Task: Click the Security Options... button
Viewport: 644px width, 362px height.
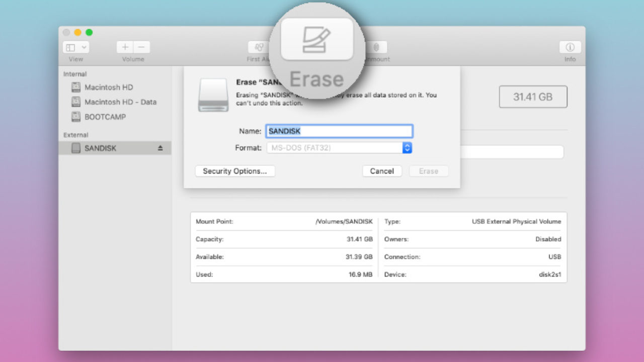Action: tap(234, 171)
